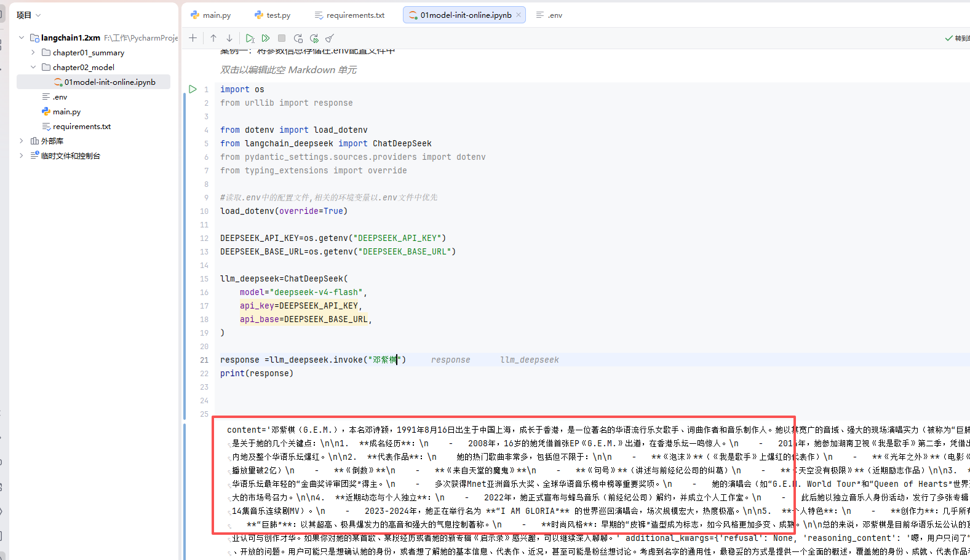Click ChatDeepSeek import on line 5
Image resolution: width=970 pixels, height=560 pixels.
pos(402,143)
